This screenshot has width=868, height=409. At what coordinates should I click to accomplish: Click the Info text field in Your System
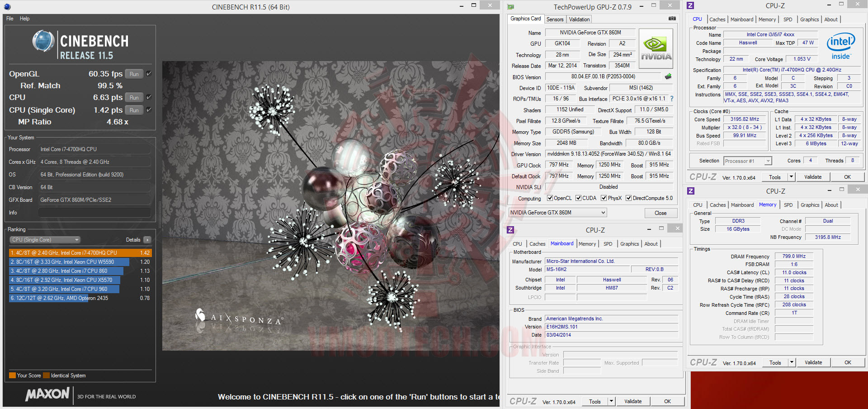[x=94, y=213]
